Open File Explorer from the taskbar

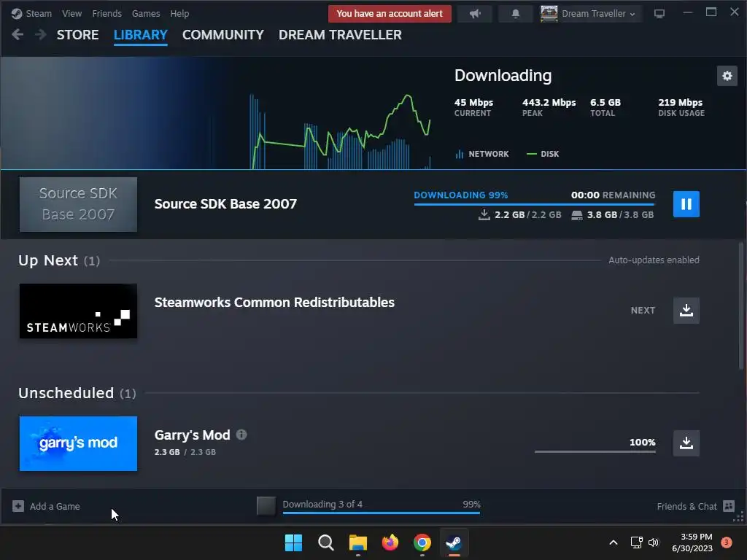357,542
